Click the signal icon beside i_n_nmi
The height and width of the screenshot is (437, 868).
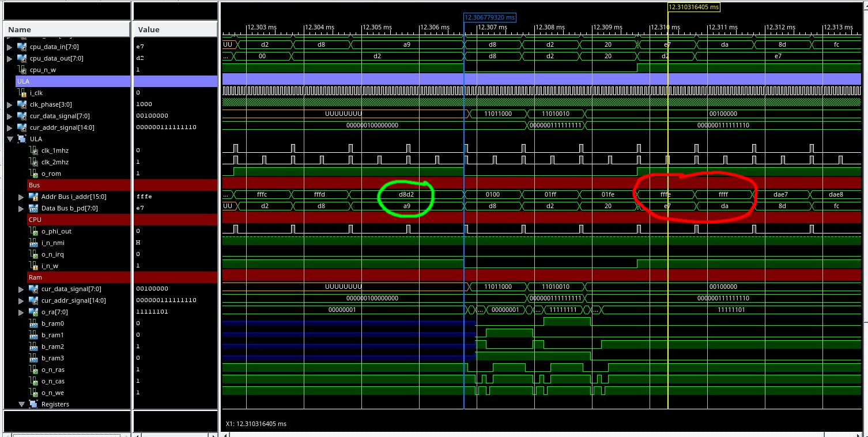pyautogui.click(x=33, y=243)
